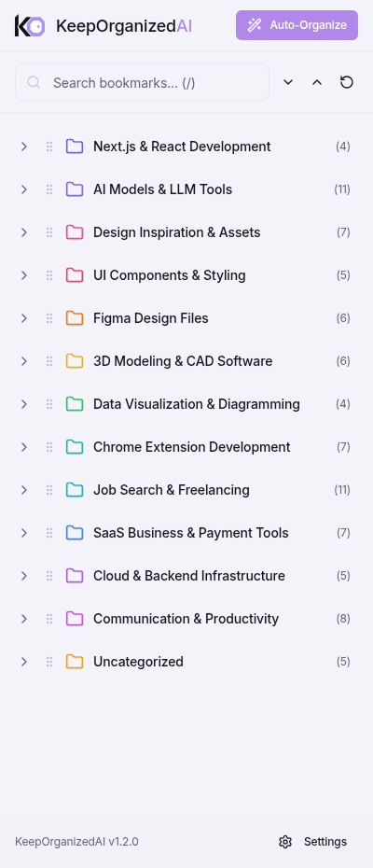This screenshot has height=868, width=373.
Task: Expand the UI Components & Styling chevron
Action: (x=24, y=275)
